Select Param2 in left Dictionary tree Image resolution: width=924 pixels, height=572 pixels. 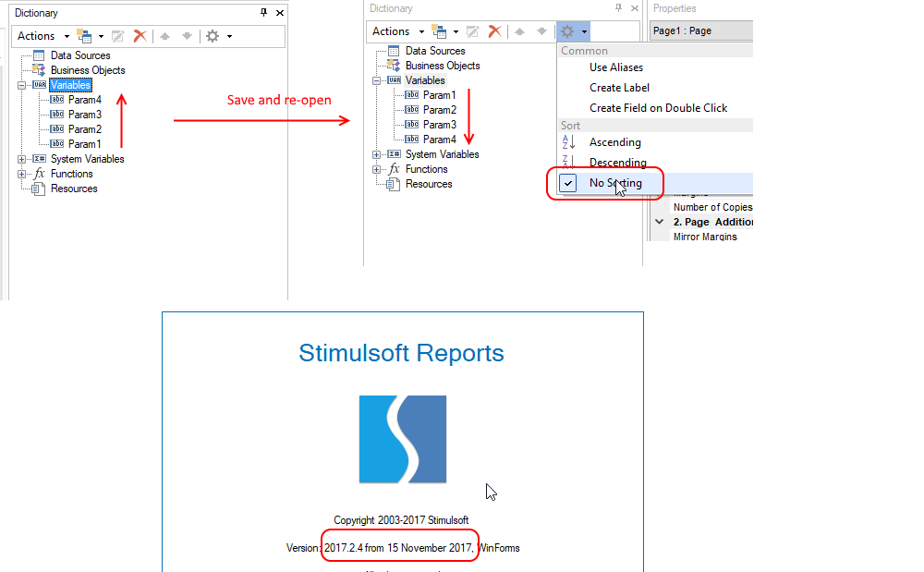click(x=85, y=129)
